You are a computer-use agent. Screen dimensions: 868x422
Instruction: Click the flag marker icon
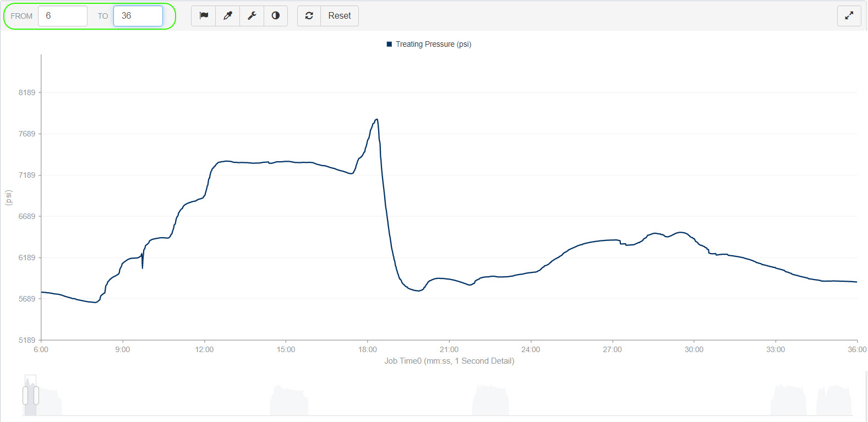[x=204, y=16]
